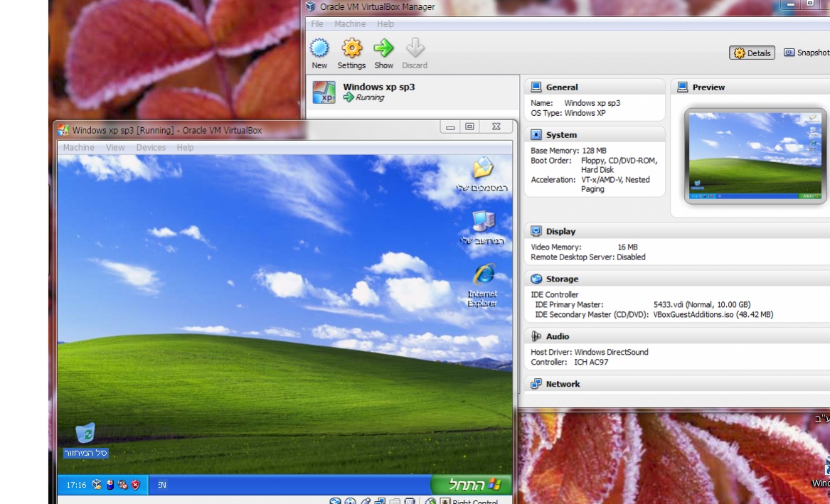The height and width of the screenshot is (504, 830).
Task: Select My Documents folder icon on XP desktop
Action: [483, 168]
